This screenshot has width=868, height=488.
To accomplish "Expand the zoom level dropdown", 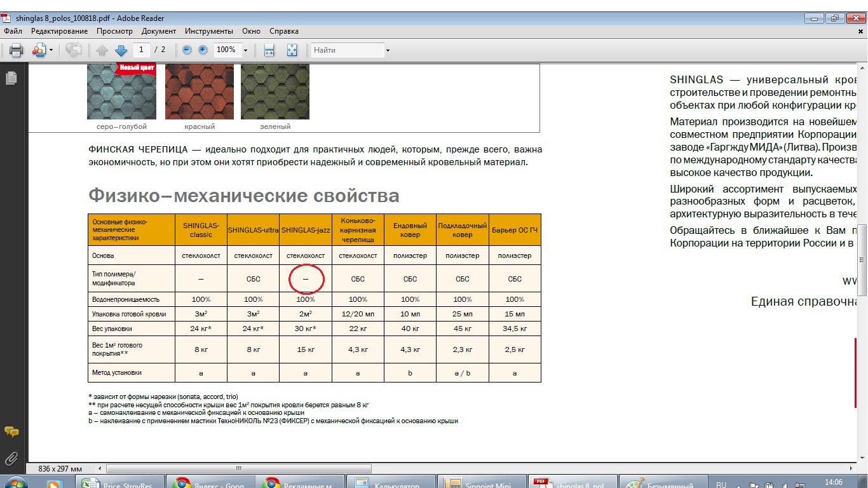I will coord(245,50).
